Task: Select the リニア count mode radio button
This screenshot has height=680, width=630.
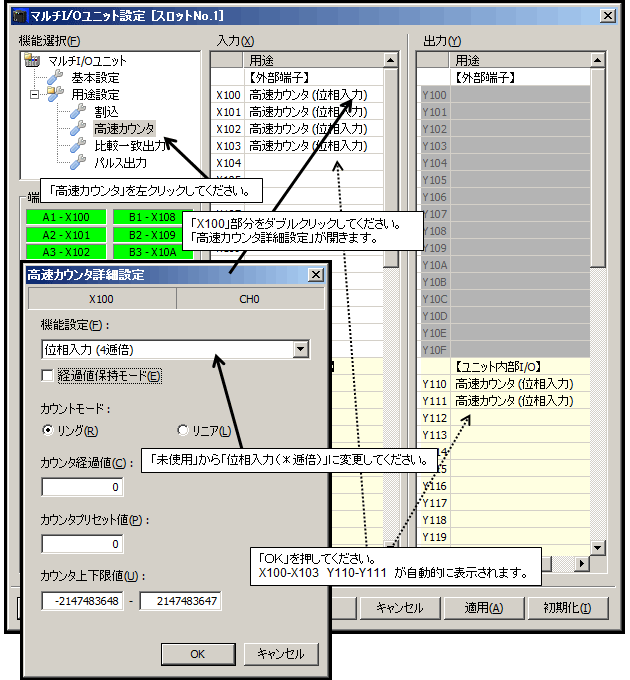Action: pos(183,431)
